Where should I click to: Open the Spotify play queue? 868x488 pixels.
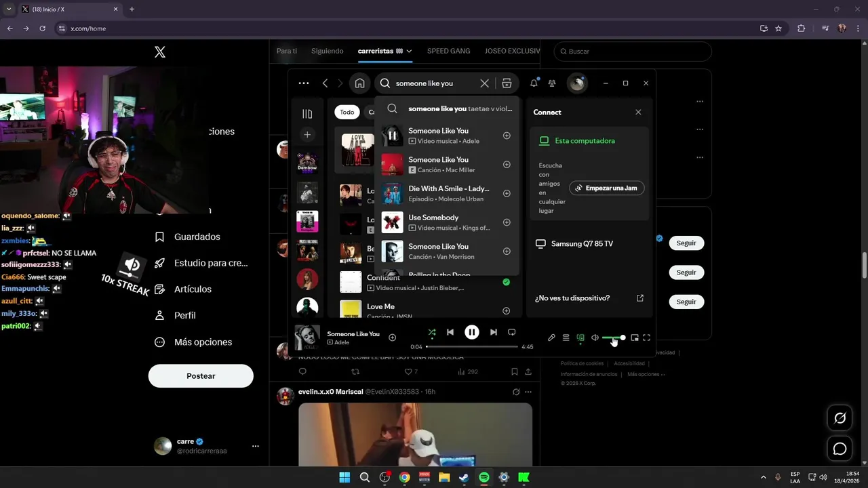pyautogui.click(x=566, y=338)
